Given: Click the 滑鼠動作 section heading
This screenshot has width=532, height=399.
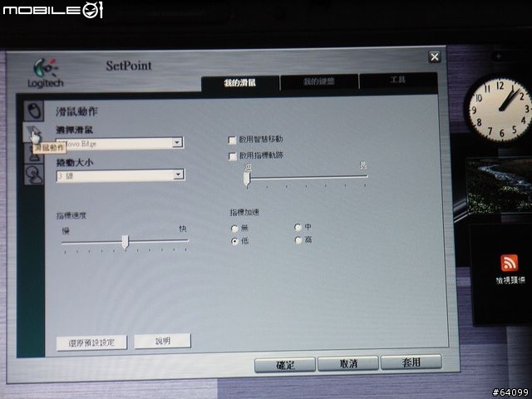Looking at the screenshot, I should click(x=76, y=111).
